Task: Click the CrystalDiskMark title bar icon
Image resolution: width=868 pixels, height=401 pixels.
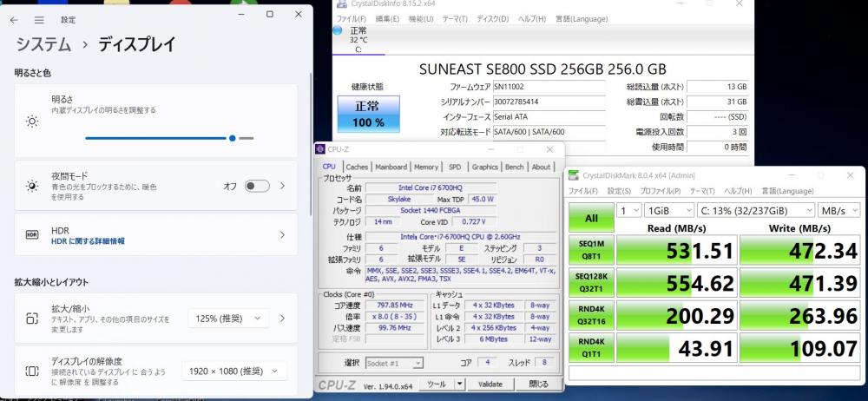Action: (574, 175)
